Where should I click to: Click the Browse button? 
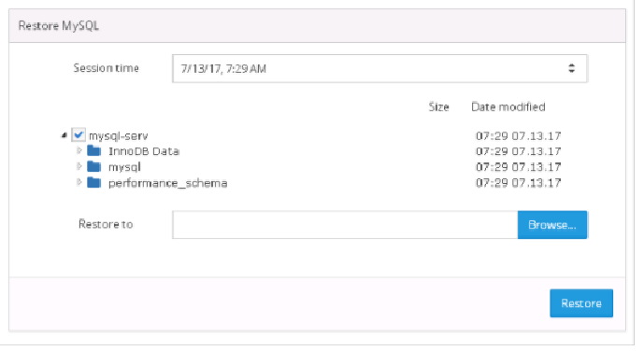pyautogui.click(x=552, y=225)
